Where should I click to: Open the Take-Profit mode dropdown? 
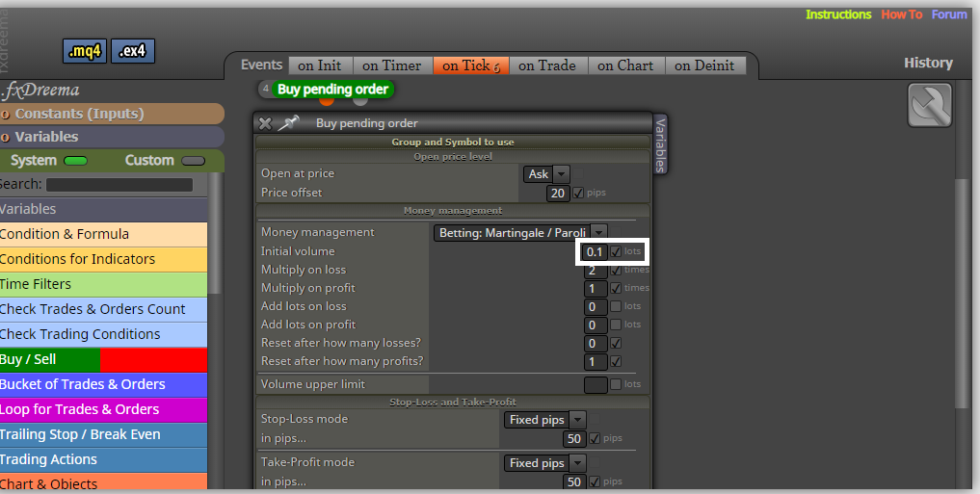click(544, 463)
